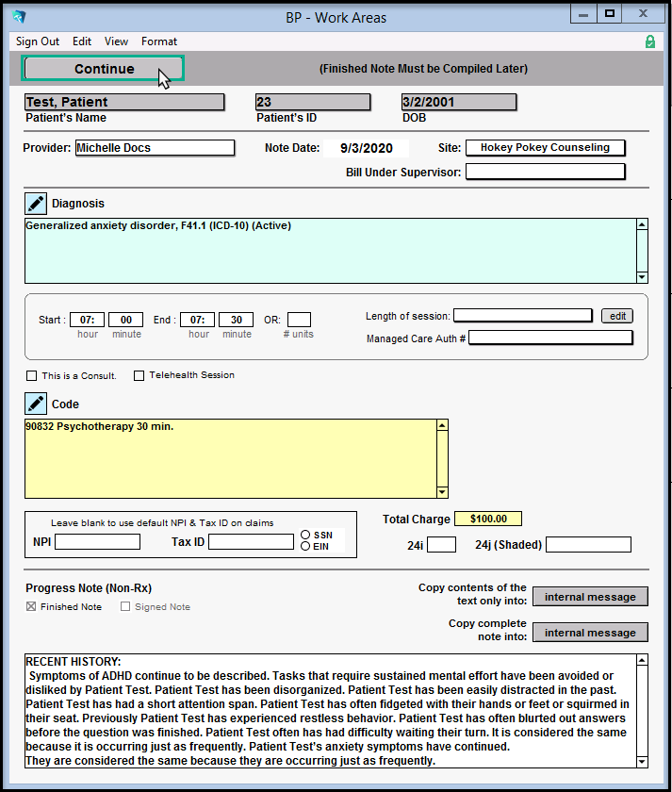
Task: Copy text only into internal message
Action: click(x=590, y=597)
